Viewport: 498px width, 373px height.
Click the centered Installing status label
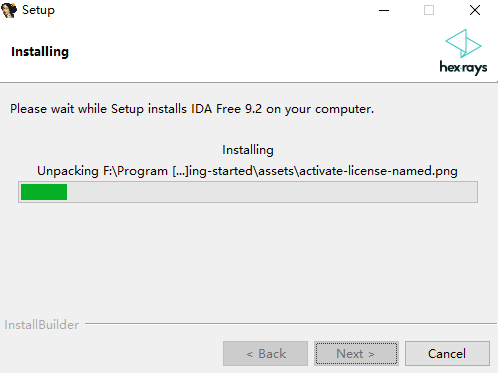[248, 150]
